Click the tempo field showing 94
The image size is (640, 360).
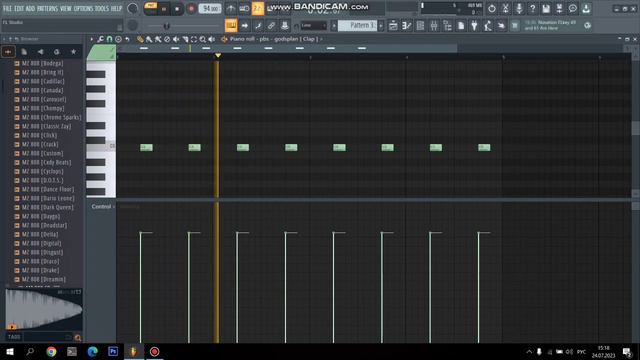click(210, 9)
